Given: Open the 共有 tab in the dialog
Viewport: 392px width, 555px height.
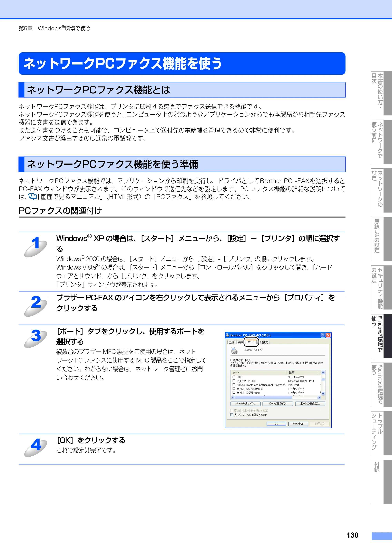Looking at the screenshot, I should (x=240, y=342).
